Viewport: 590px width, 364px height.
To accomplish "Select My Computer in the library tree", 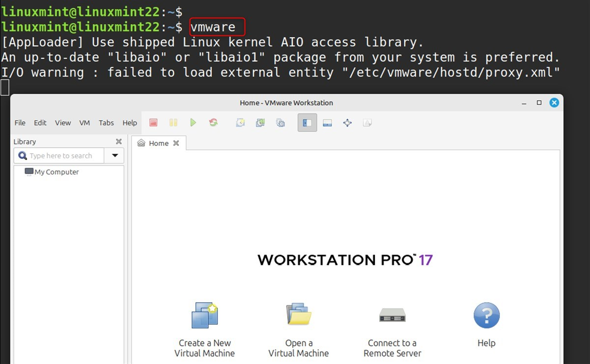I will 56,172.
